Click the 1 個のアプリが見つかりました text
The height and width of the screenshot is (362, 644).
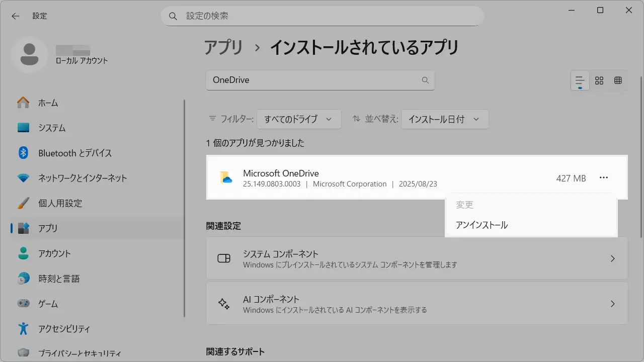255,143
